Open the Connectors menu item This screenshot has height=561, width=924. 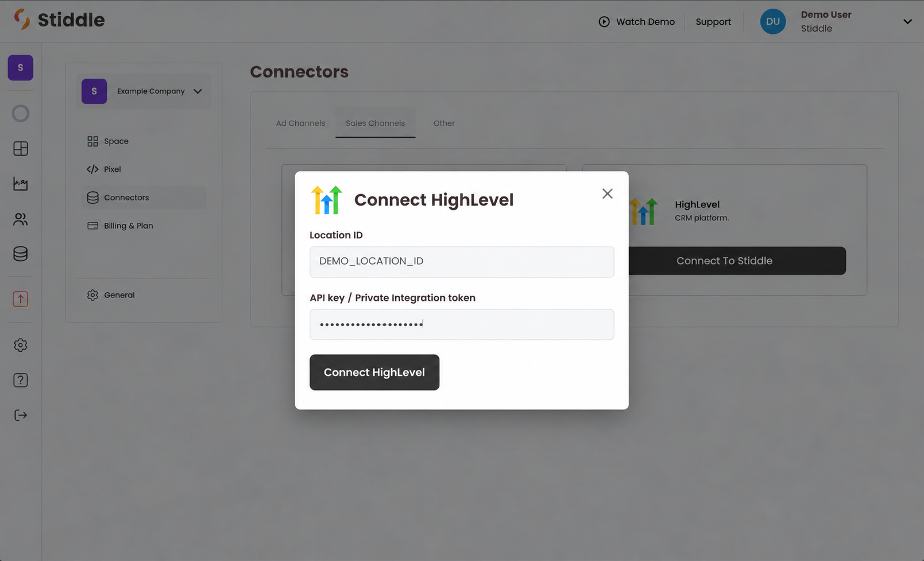[143, 198]
